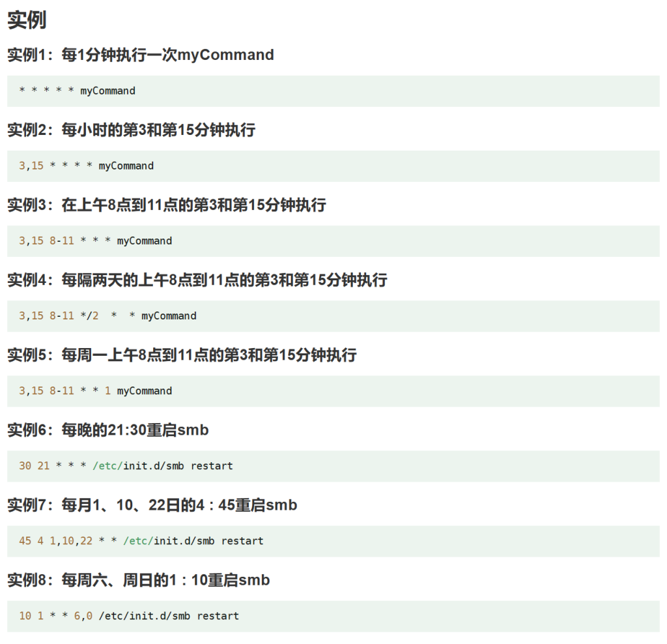Viewport: 667px width, 644px height.
Task: Click the 实例2 heading for every hour
Action: 131,130
